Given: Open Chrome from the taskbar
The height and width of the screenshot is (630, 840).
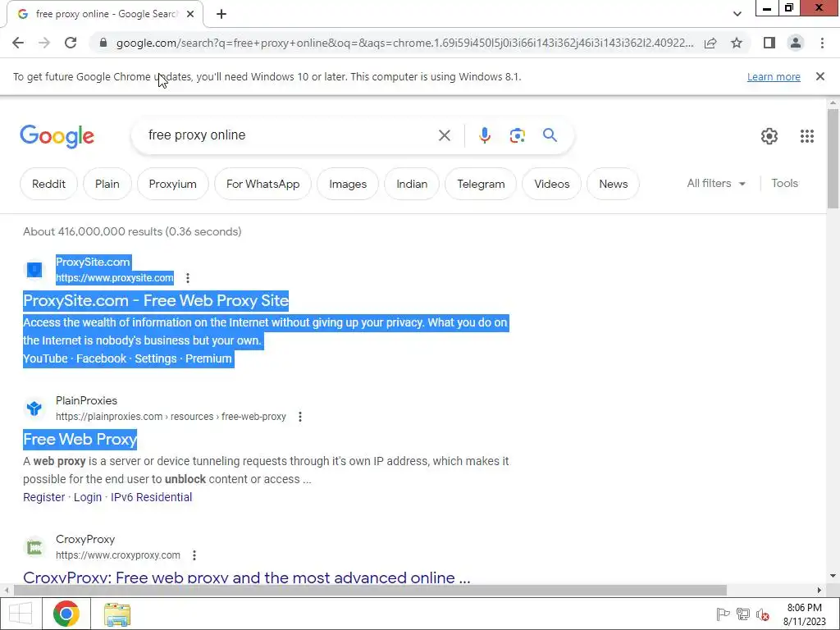Looking at the screenshot, I should tap(66, 614).
